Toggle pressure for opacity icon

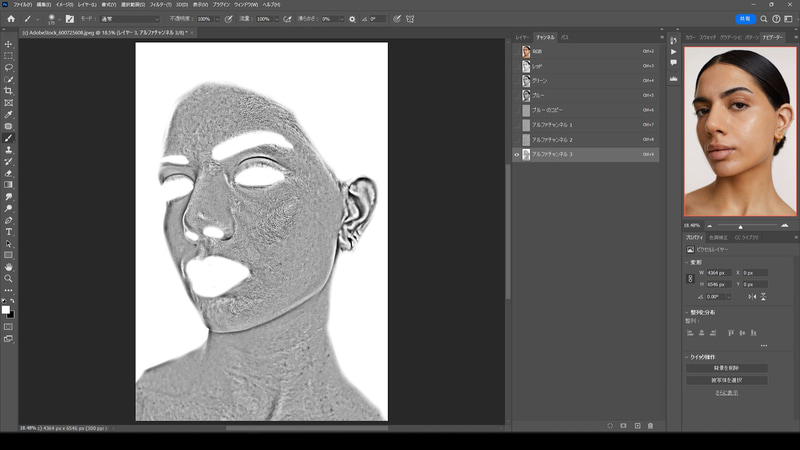pos(229,19)
